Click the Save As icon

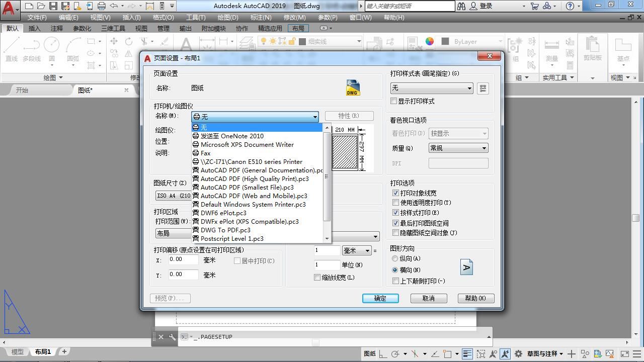[x=65, y=6]
